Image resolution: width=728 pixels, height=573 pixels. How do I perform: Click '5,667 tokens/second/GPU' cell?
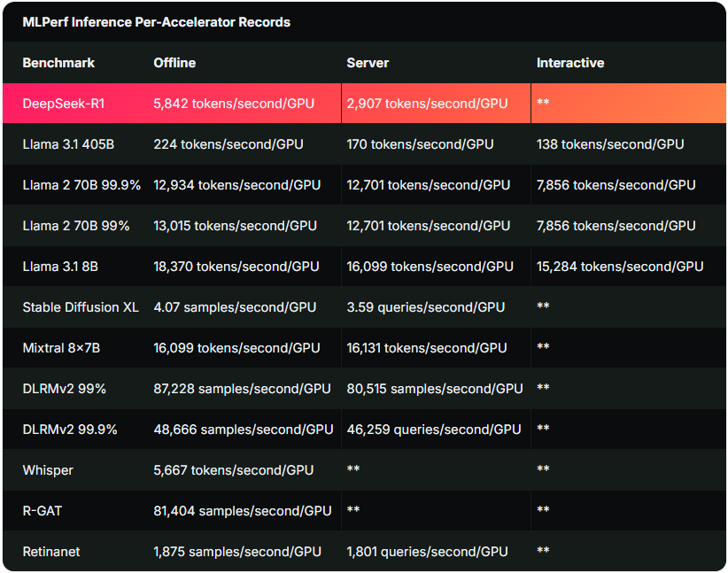(x=234, y=470)
